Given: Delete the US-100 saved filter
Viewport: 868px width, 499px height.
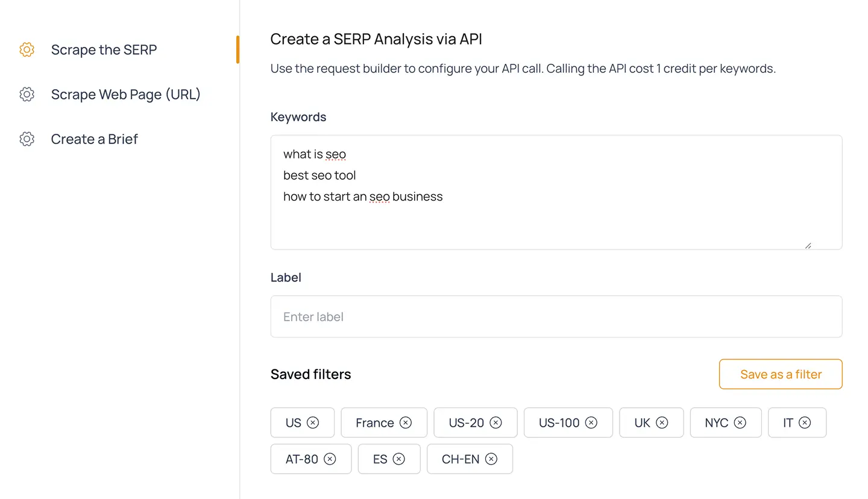Looking at the screenshot, I should click(591, 422).
